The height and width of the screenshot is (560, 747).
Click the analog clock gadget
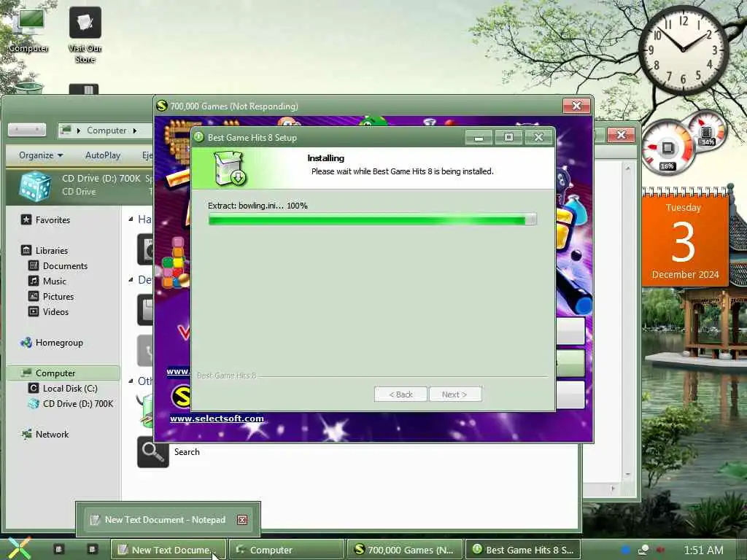(x=683, y=49)
